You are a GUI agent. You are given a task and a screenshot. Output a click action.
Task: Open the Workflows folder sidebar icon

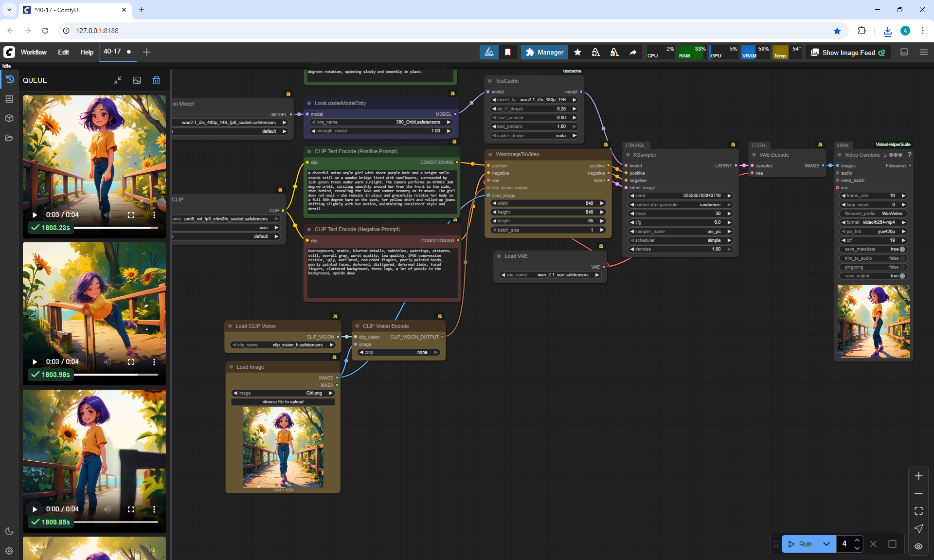[x=9, y=138]
